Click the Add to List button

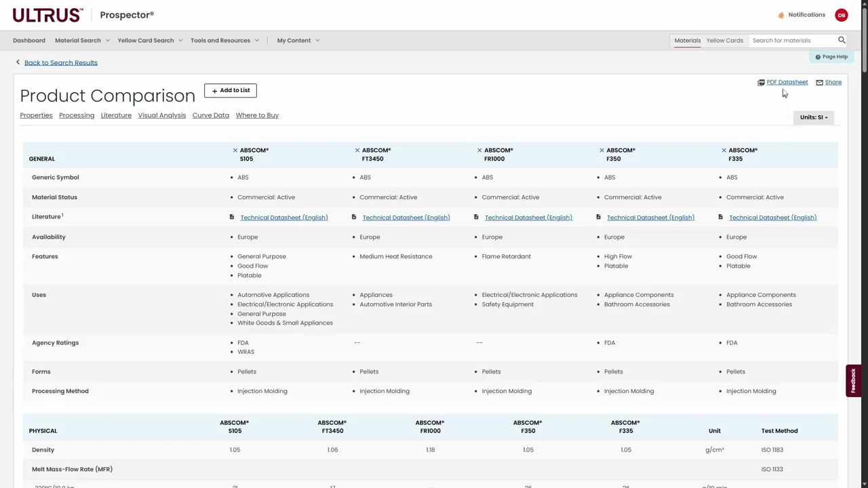(x=231, y=90)
